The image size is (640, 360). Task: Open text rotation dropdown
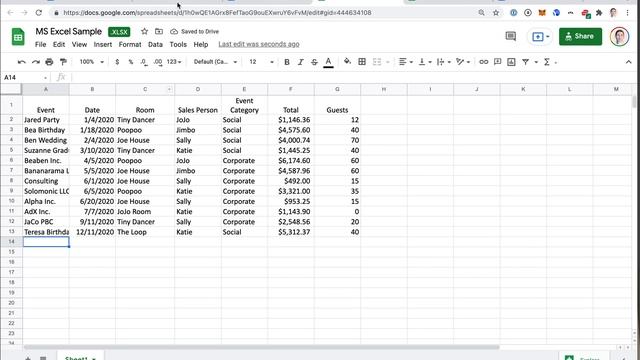[463, 62]
